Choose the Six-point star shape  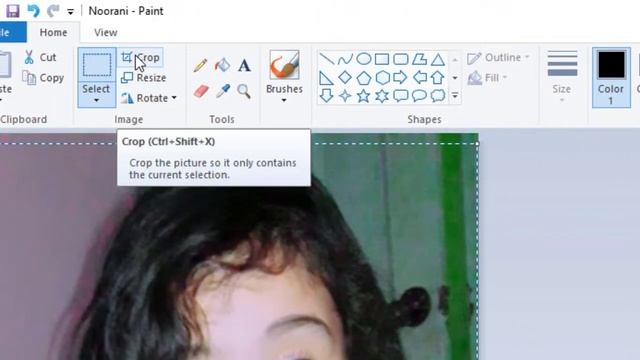click(382, 96)
